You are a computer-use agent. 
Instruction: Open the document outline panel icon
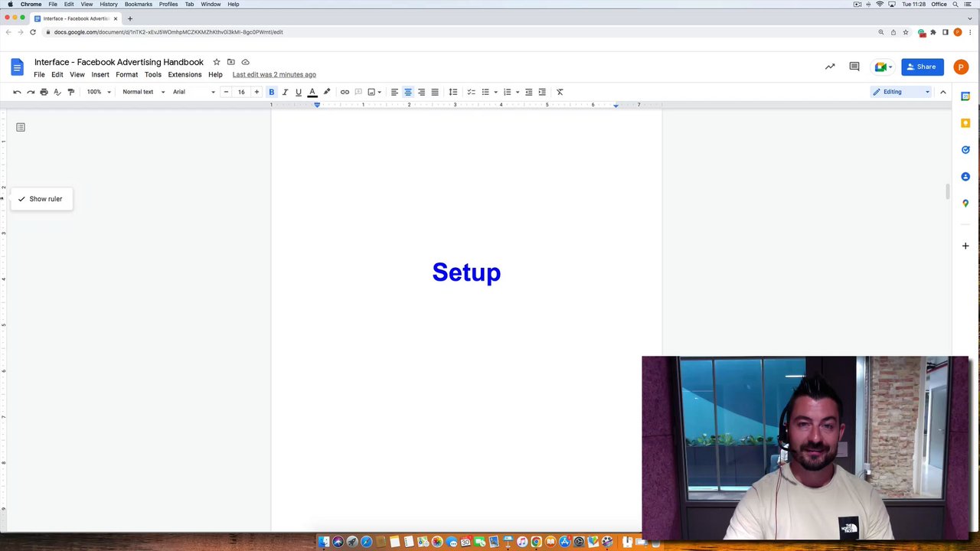click(21, 127)
